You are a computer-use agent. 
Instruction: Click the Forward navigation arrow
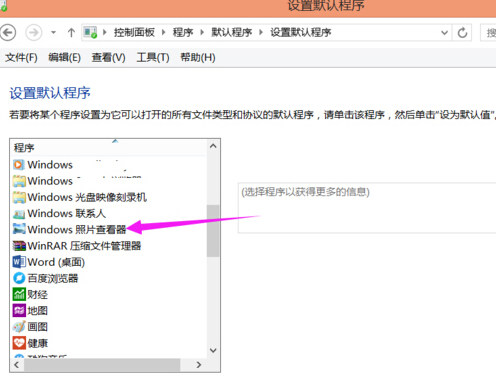(x=34, y=33)
